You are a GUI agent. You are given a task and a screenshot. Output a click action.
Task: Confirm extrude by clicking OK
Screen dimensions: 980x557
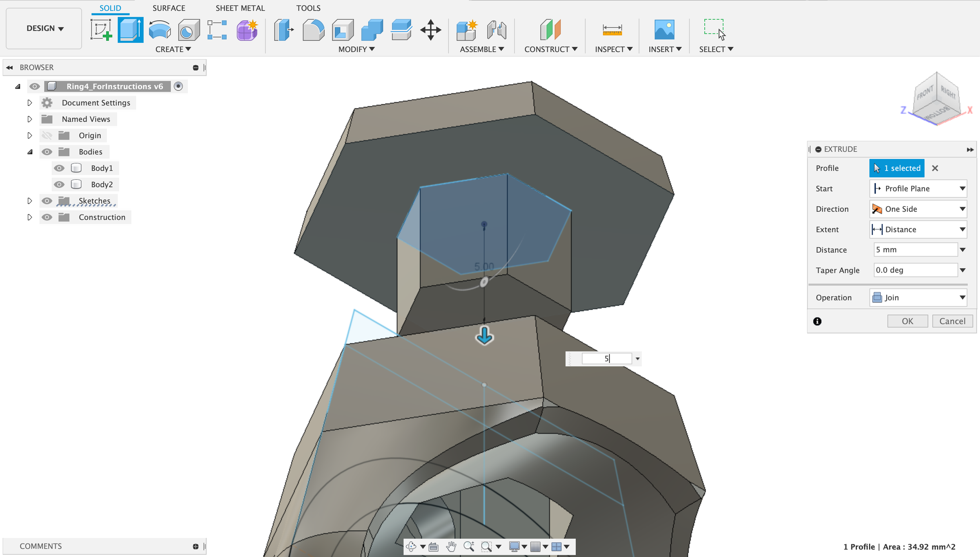(x=907, y=321)
